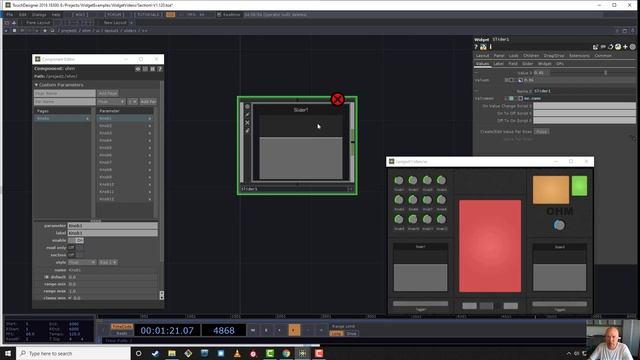Viewport: 640px width, 360px height.
Task: Click the eye icon in Component Editor header
Action: [138, 69]
